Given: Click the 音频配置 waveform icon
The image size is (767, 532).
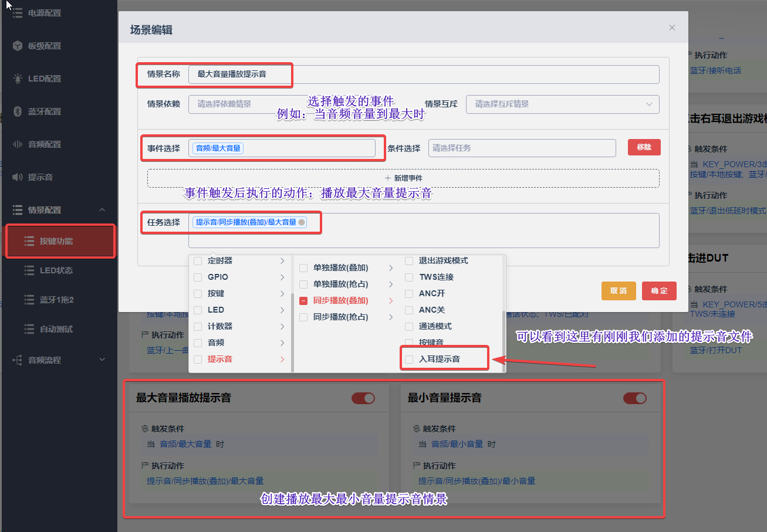Looking at the screenshot, I should [18, 144].
